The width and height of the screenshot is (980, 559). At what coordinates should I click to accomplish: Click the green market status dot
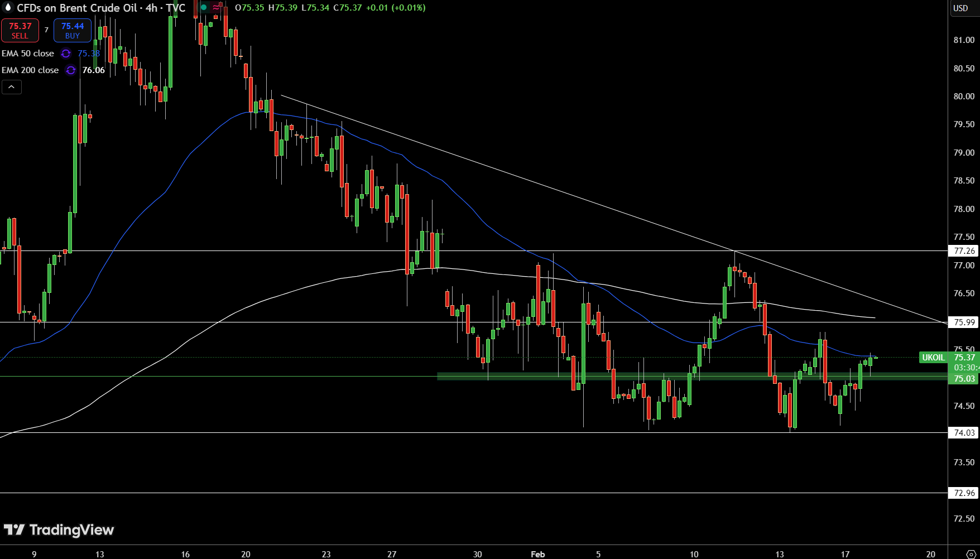click(204, 7)
